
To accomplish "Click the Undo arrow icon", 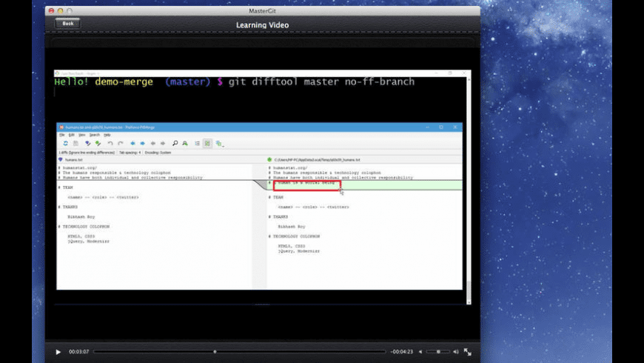I will point(110,143).
